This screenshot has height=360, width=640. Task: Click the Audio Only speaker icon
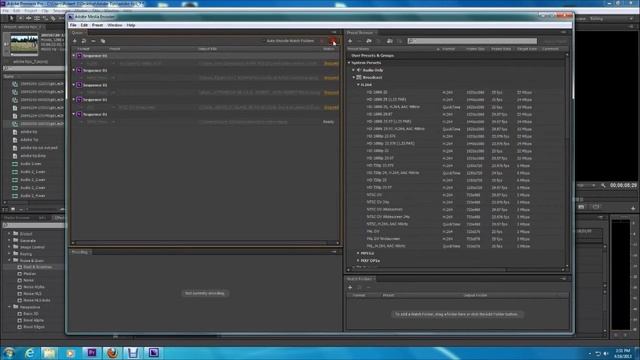[359, 70]
